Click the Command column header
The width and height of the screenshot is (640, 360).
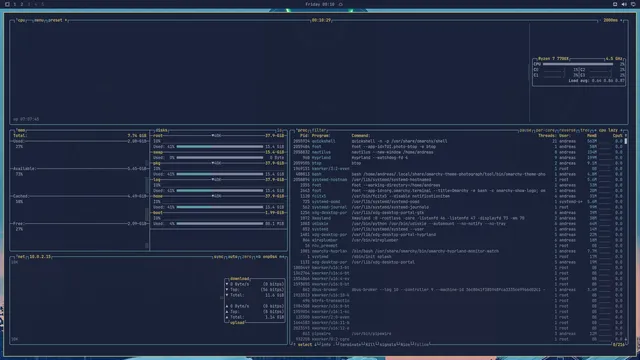click(361, 136)
